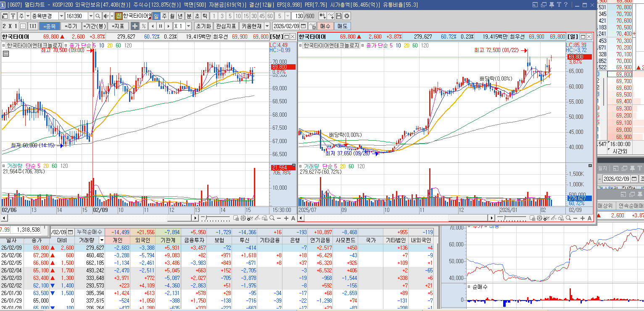This screenshot has width=644, height=311.
Task: Step back with left triangle icon
Action: pos(153,26)
